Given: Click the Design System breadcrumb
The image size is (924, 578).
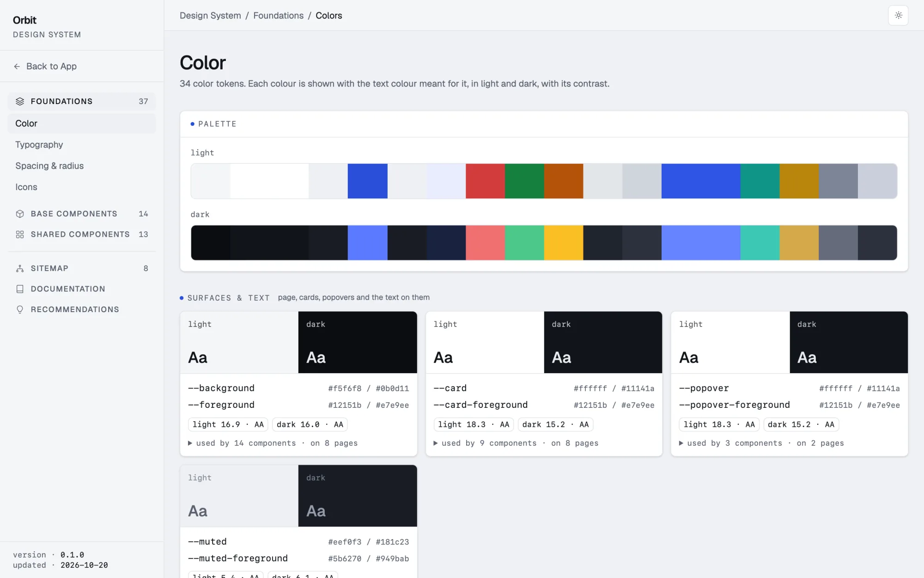Looking at the screenshot, I should (210, 15).
